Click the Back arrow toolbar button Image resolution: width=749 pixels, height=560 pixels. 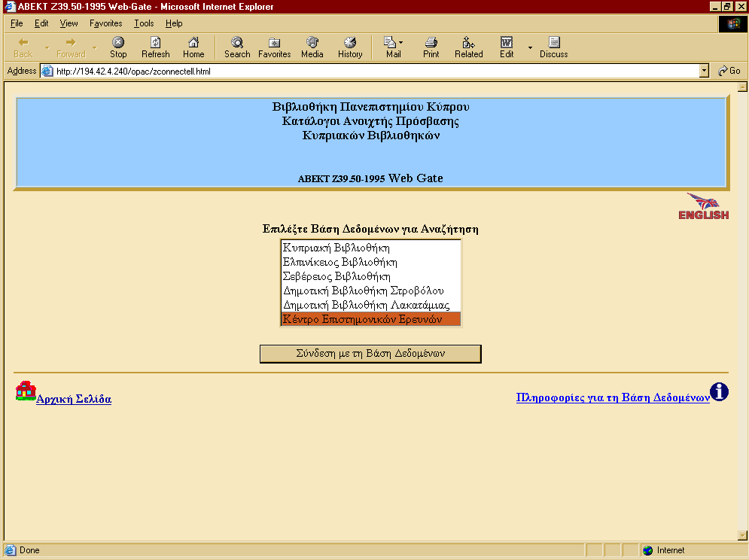click(23, 47)
